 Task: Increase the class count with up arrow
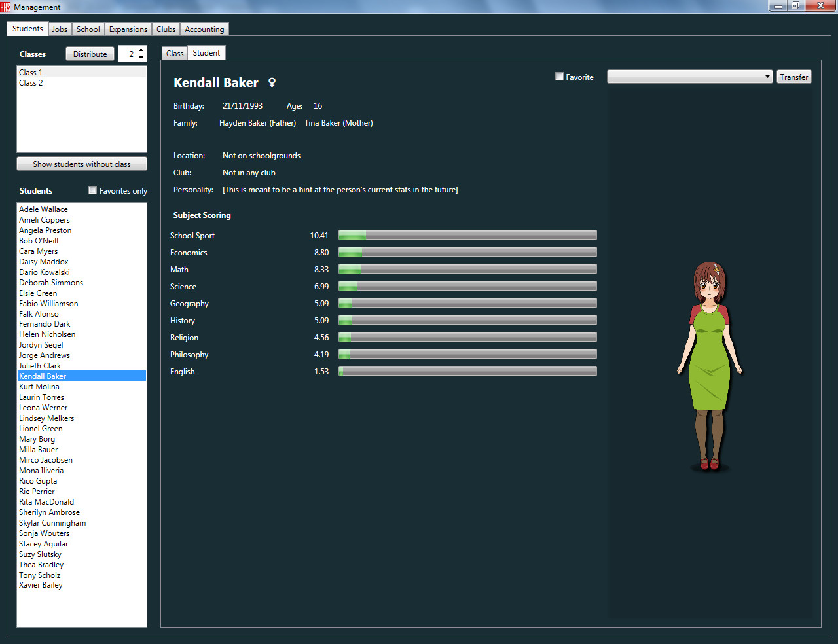pyautogui.click(x=141, y=50)
